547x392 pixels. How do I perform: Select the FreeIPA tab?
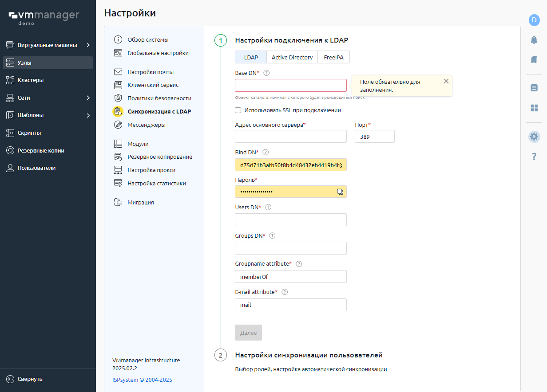333,57
